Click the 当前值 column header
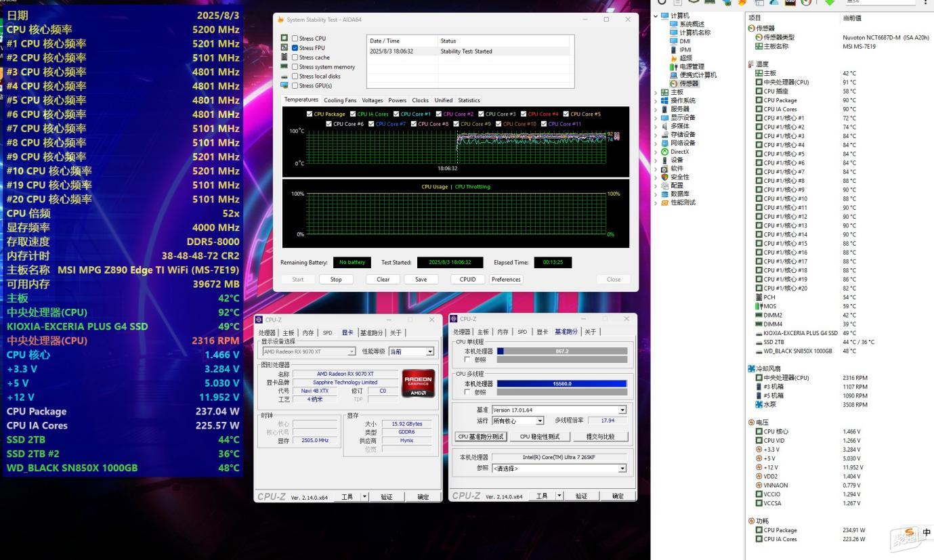934x560 pixels. point(852,18)
